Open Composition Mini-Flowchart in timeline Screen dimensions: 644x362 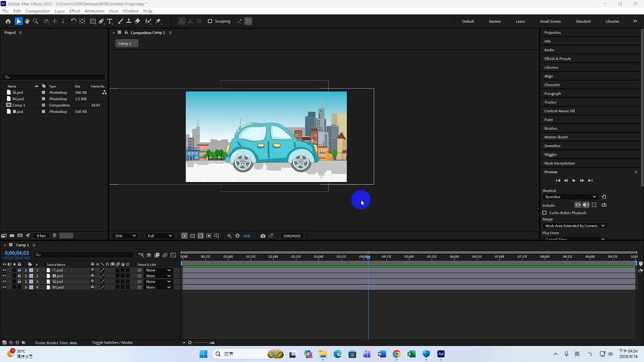coord(141,255)
